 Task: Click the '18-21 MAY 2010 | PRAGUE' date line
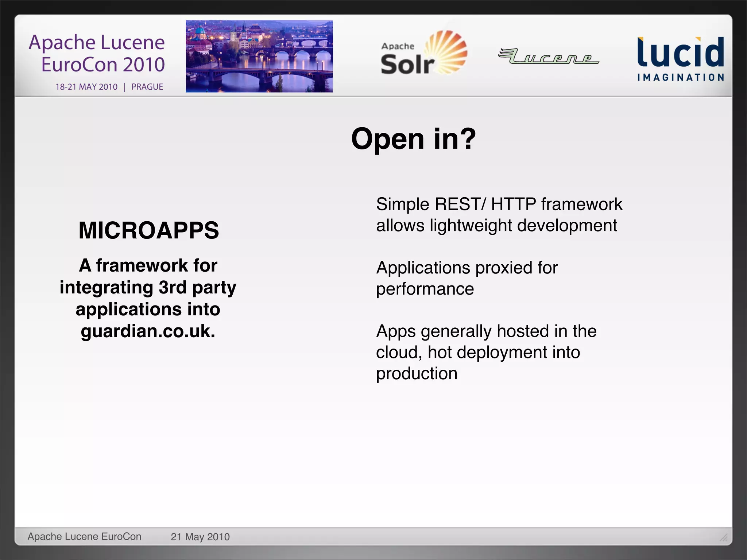(109, 87)
